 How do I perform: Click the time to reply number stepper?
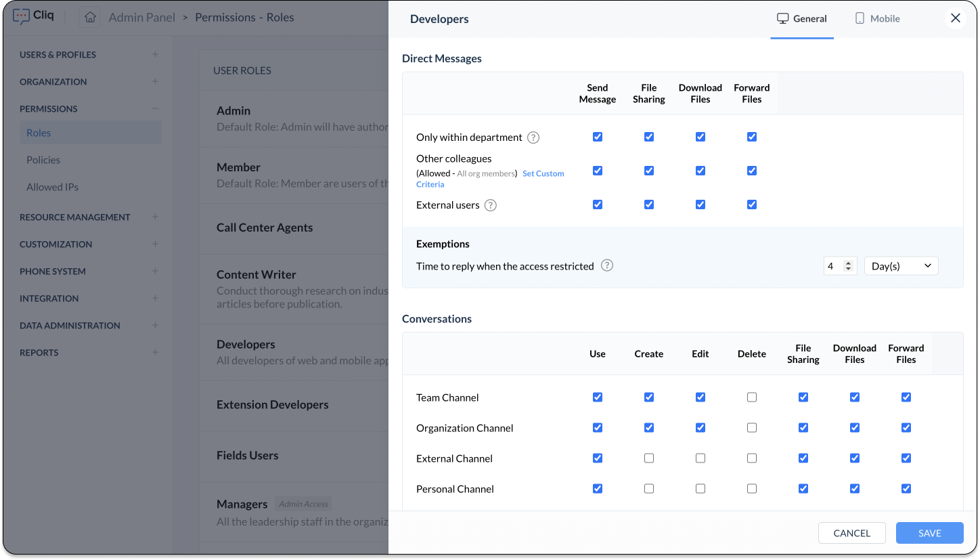coord(848,266)
